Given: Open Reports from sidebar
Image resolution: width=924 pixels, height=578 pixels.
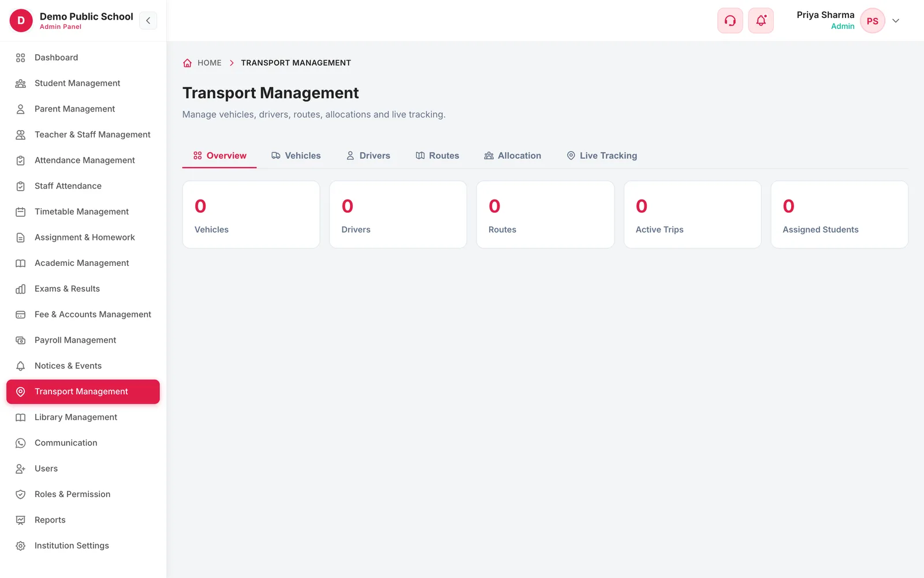Looking at the screenshot, I should tap(83, 520).
